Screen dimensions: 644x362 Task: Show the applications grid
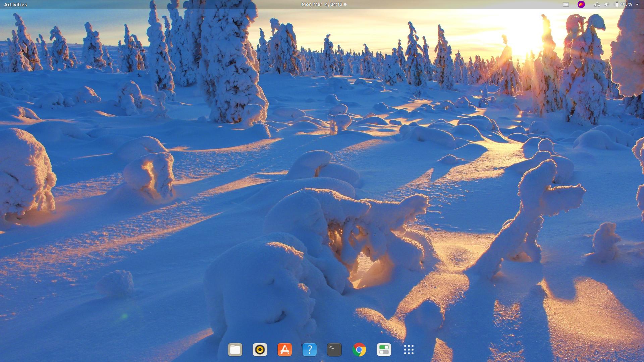click(x=409, y=349)
